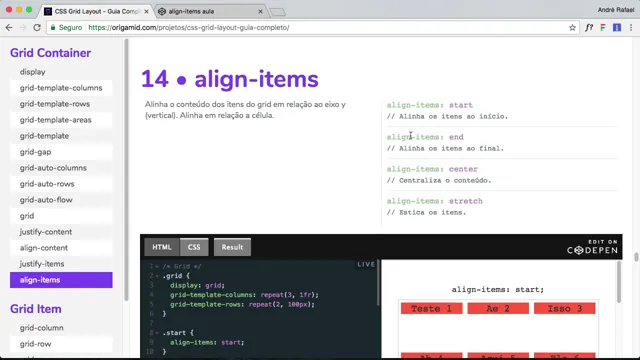Viewport: 640px width, 360px height.
Task: Open Chrome three-dot menu
Action: (x=631, y=27)
